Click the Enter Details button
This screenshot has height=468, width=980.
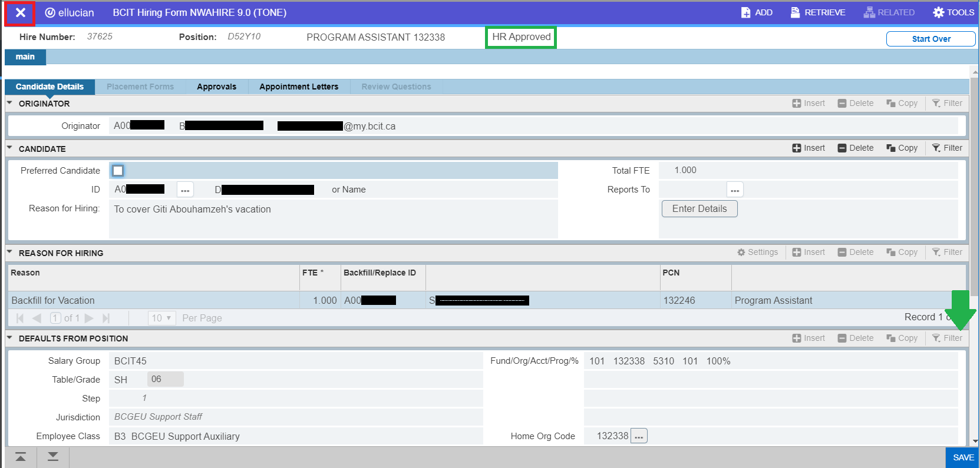[699, 208]
